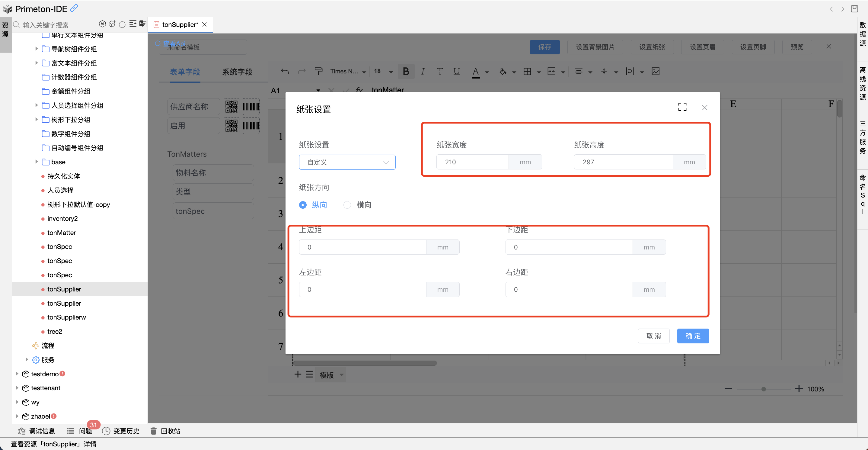Apply underline formatting in the toolbar
This screenshot has width=868, height=450.
(x=457, y=71)
